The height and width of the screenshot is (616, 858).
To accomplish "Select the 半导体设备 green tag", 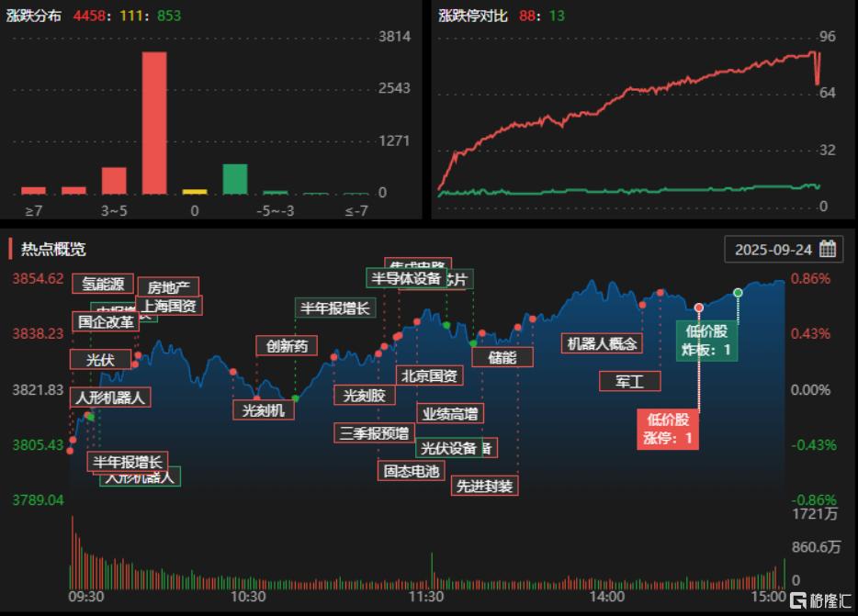I will (x=404, y=278).
